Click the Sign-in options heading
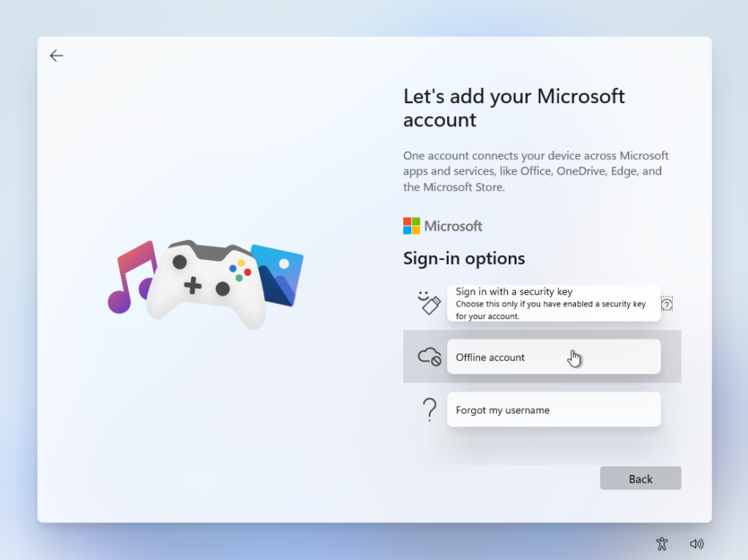 (464, 258)
